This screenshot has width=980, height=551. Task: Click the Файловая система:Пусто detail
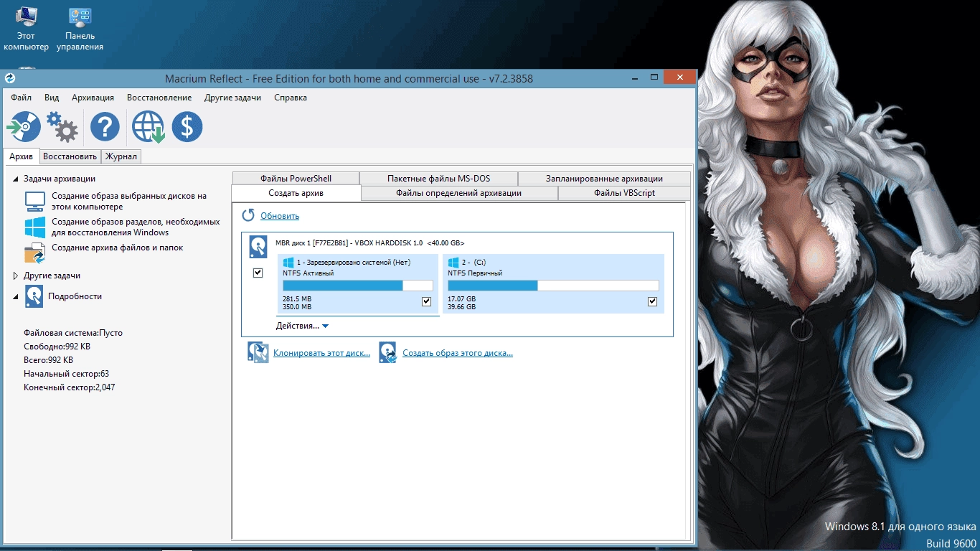coord(73,333)
